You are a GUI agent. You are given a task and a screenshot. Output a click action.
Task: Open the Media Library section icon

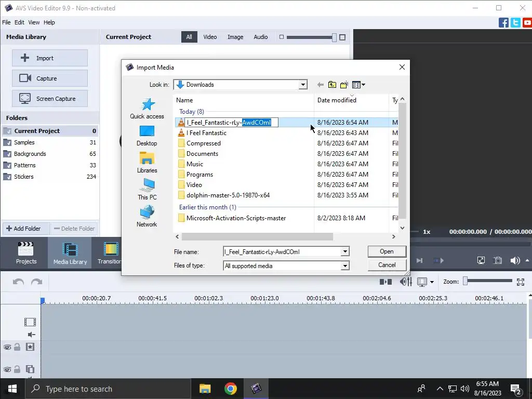(70, 253)
